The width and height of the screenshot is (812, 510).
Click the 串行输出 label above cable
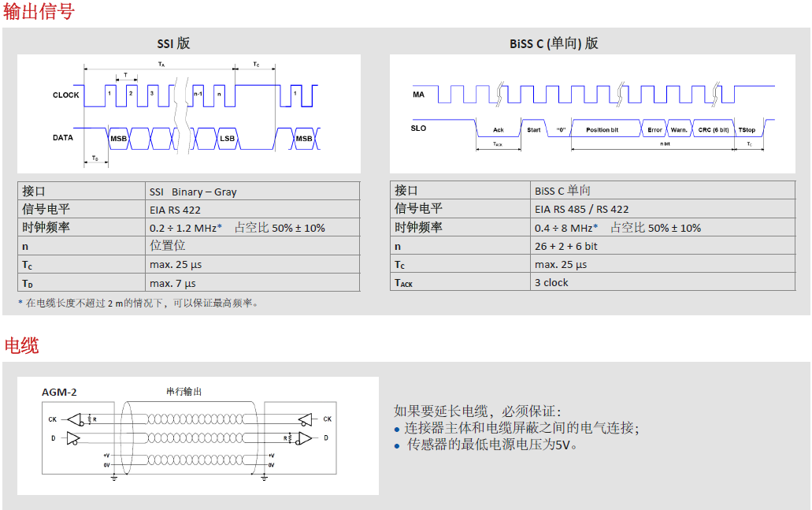pyautogui.click(x=184, y=391)
